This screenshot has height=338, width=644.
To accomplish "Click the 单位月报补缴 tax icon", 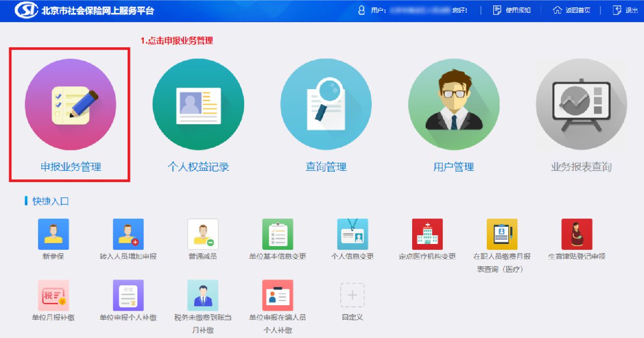I will click(x=53, y=296).
